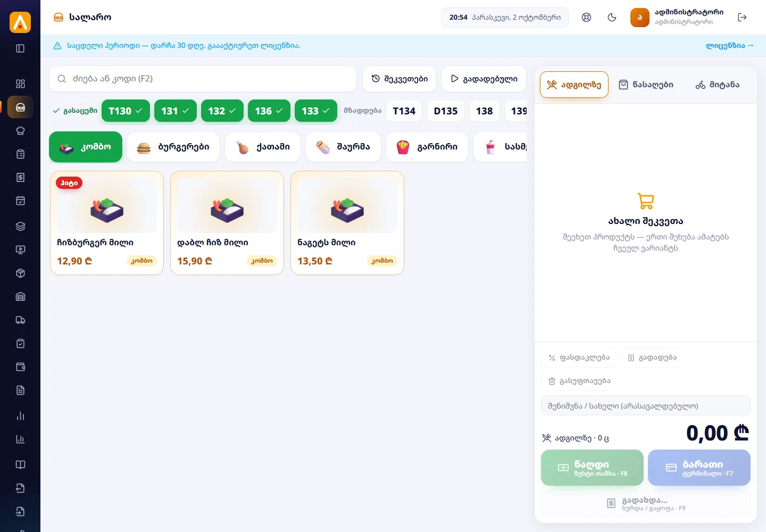Select the ადგილზე dine-in tab
Viewport: 766px width, 532px height.
(574, 85)
